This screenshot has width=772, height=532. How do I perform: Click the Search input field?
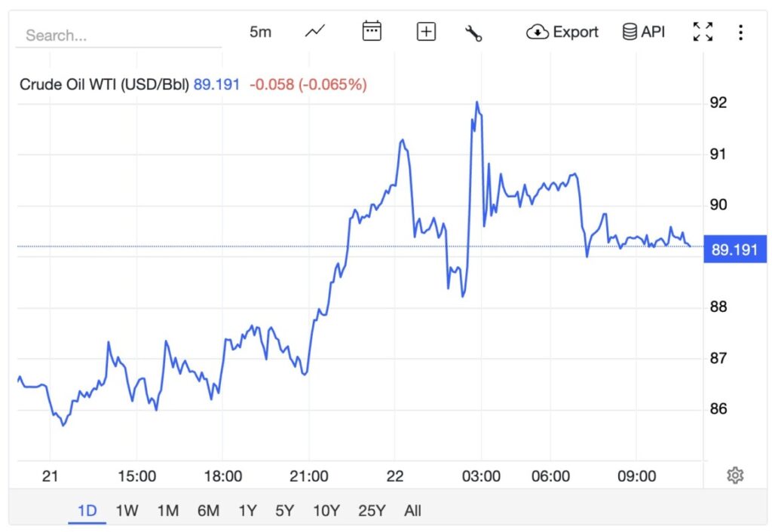[x=121, y=35]
